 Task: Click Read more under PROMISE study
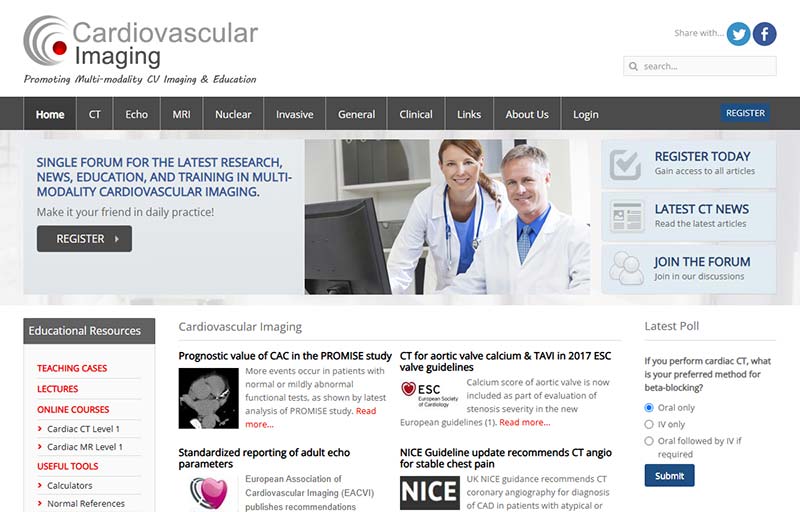coord(311,417)
